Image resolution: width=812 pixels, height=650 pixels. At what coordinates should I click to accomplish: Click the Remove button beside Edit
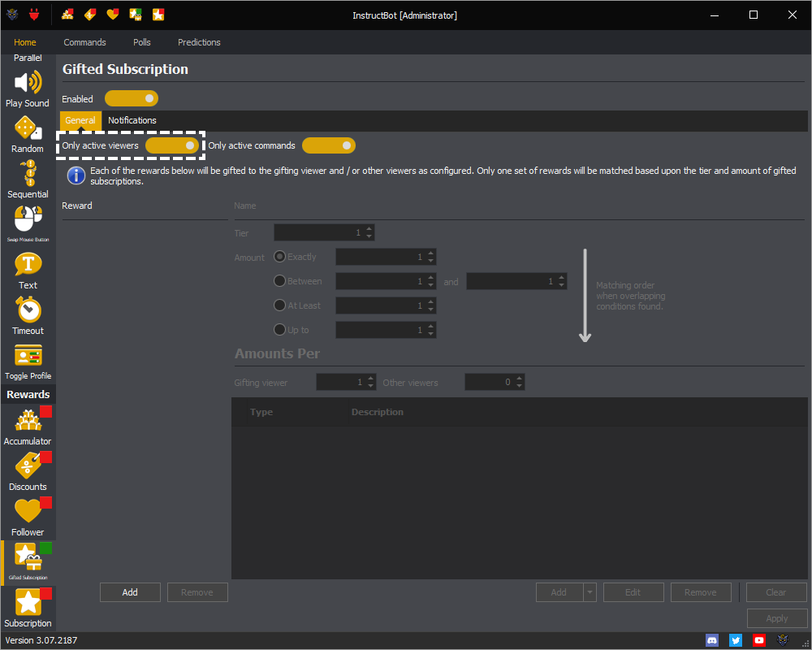[701, 592]
